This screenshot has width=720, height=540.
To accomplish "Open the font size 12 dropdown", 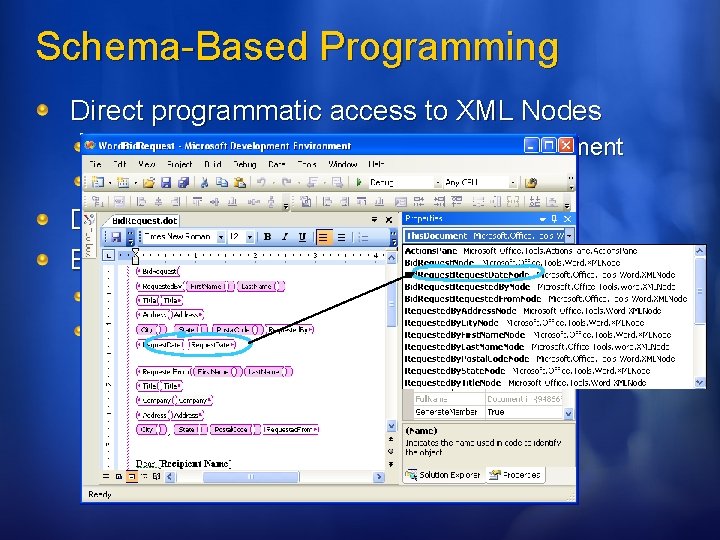I will click(250, 237).
